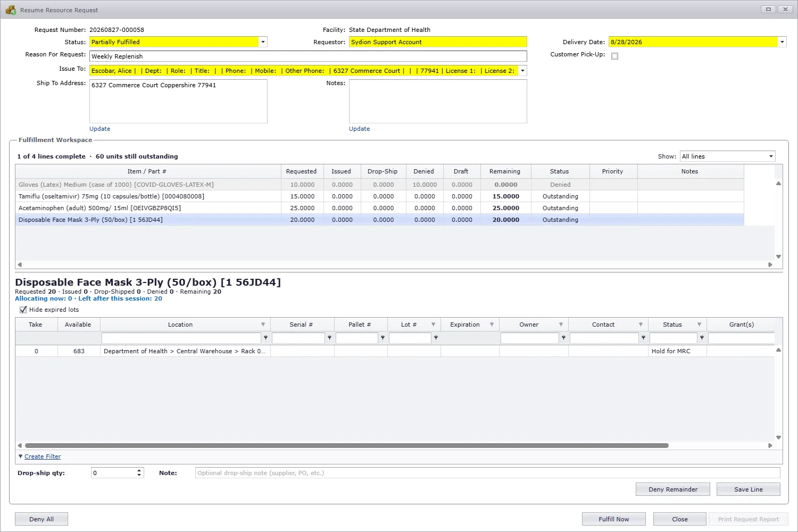The height and width of the screenshot is (532, 798).
Task: Click the Available column header
Action: click(78, 325)
